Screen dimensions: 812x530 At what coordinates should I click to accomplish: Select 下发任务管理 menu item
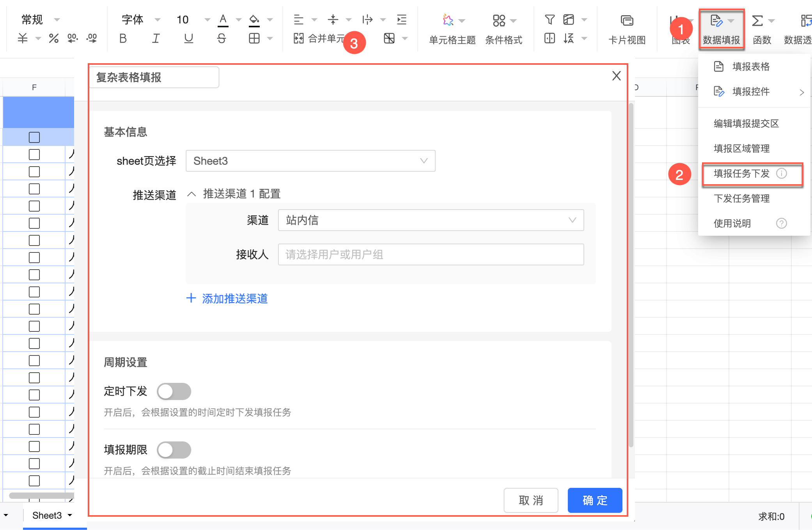point(754,198)
